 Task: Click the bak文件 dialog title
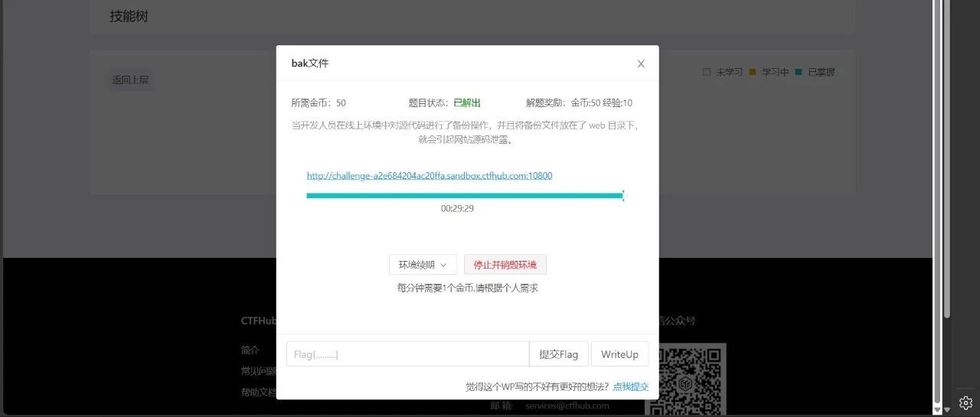pos(310,64)
